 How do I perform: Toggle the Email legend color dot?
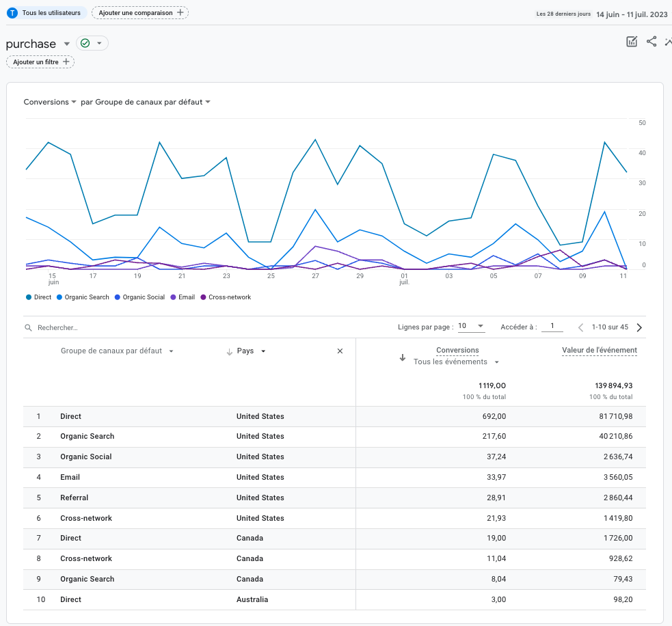173,297
